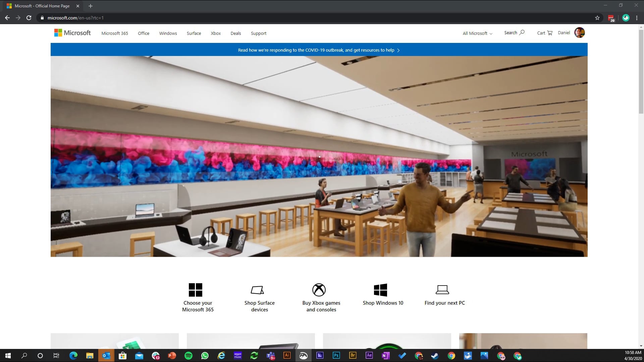
Task: Open the Windows Start menu
Action: click(8, 356)
